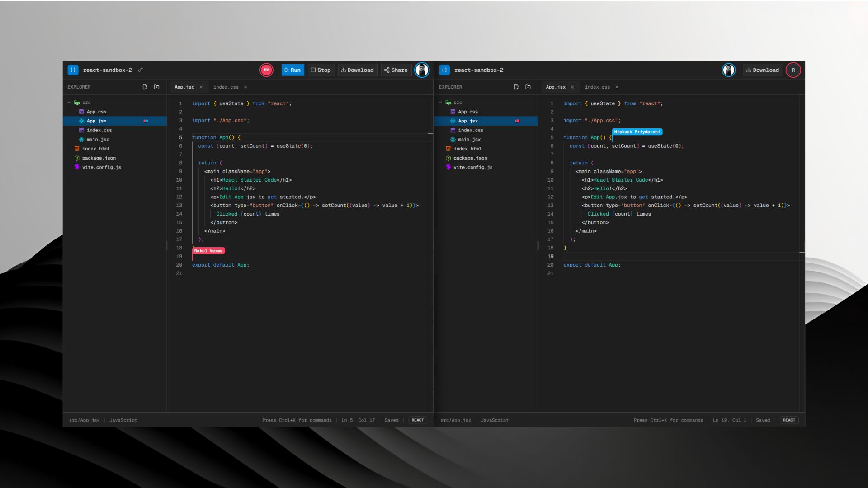Click JavaScript language in right status bar
The image size is (868, 488).
pyautogui.click(x=495, y=420)
